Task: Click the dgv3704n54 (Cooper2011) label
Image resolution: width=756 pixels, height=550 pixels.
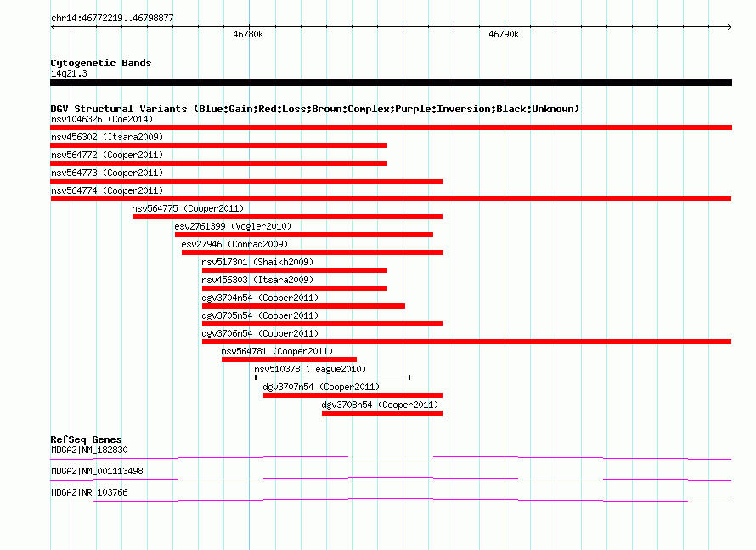Action: click(261, 298)
